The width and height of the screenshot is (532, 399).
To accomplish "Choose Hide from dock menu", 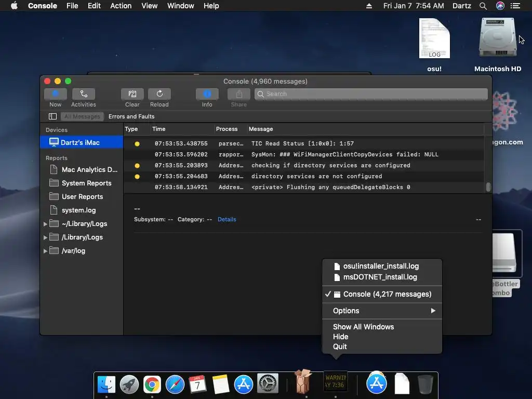I will (382, 337).
